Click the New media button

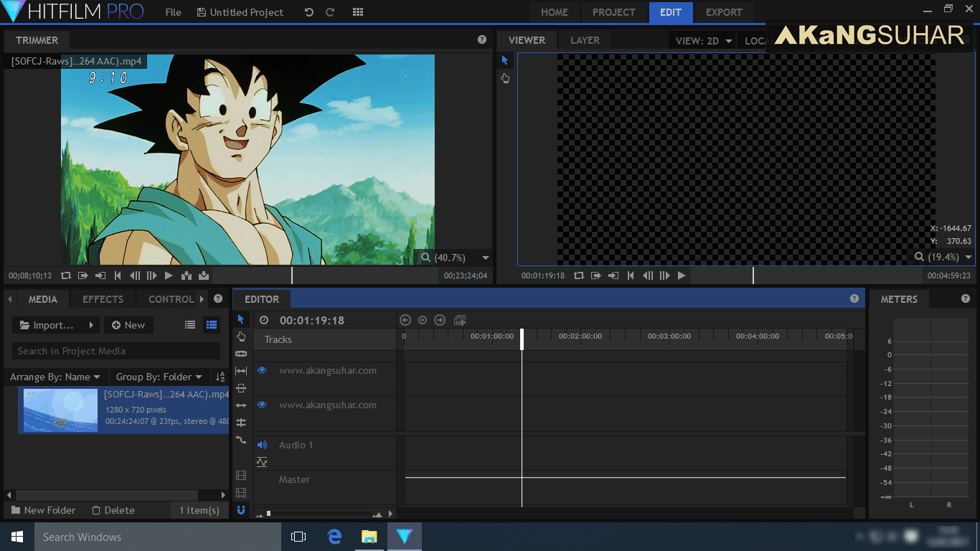click(x=128, y=325)
